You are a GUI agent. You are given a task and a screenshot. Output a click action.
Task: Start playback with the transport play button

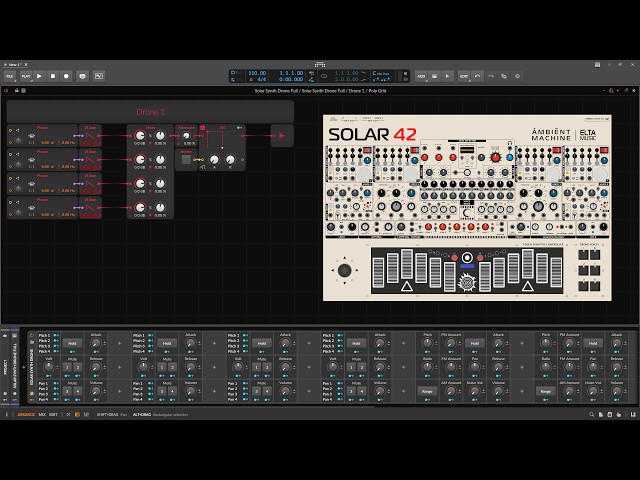tap(39, 76)
